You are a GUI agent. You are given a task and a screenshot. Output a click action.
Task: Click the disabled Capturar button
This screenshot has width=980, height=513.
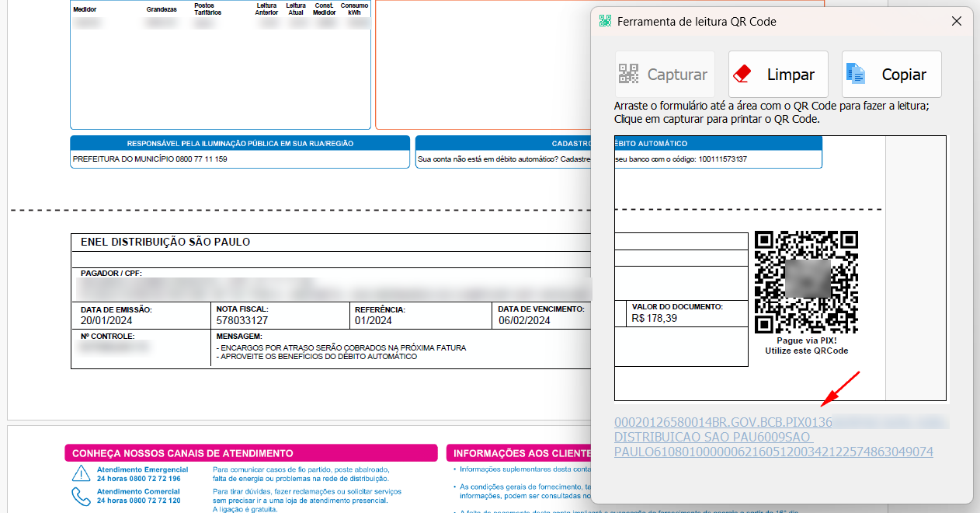click(x=665, y=75)
